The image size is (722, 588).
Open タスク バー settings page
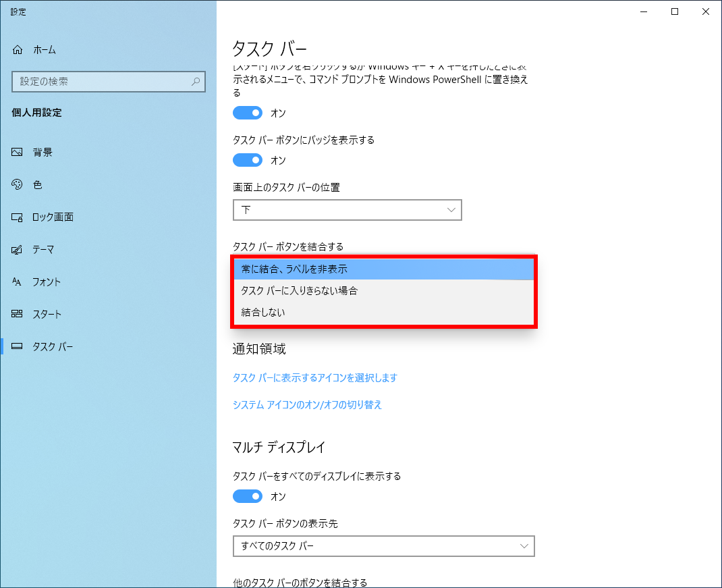[108, 346]
